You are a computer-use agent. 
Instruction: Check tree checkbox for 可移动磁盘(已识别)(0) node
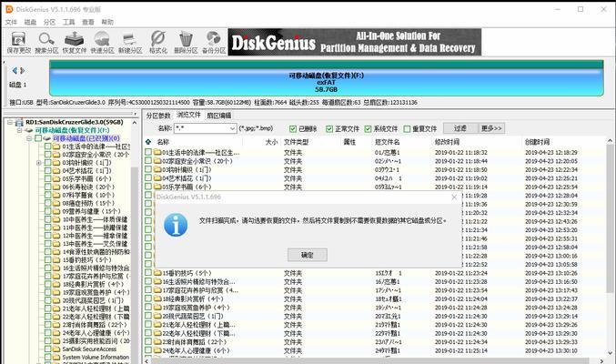(38, 138)
